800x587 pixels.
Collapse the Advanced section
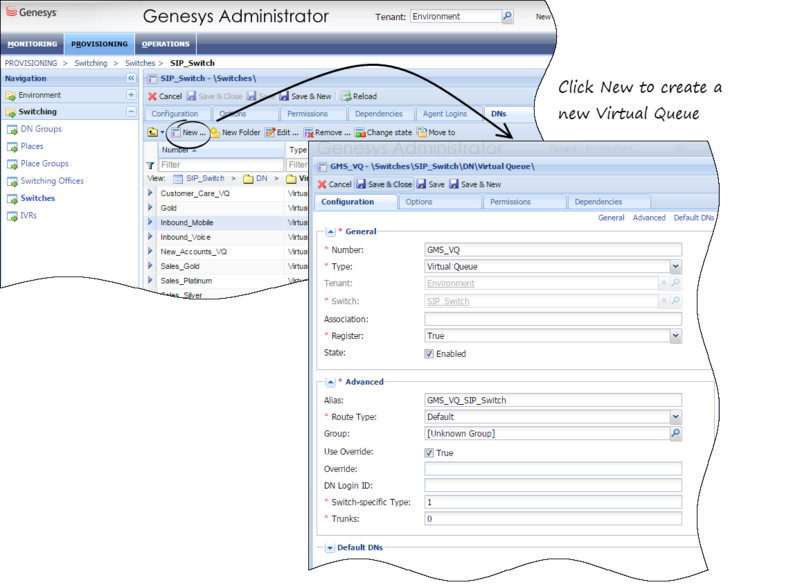331,382
